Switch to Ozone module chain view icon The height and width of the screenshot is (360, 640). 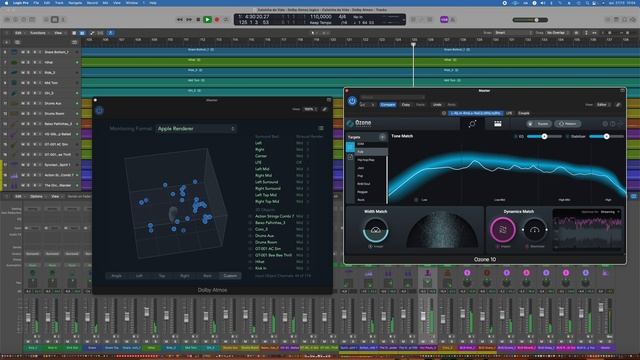point(498,124)
